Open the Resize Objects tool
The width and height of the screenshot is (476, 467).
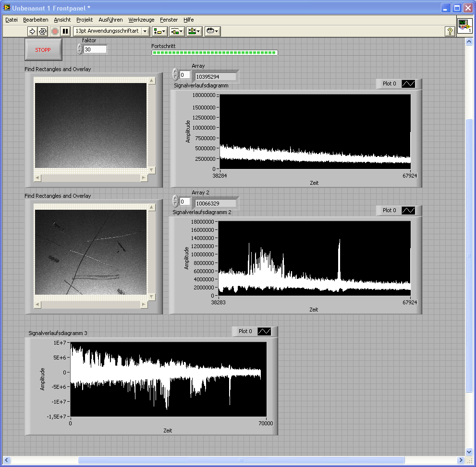[194, 31]
